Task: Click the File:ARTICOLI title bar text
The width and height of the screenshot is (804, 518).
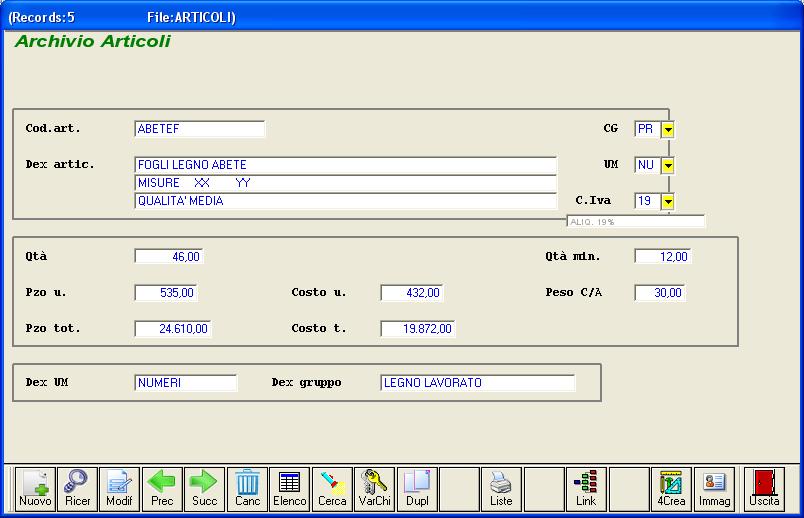Action: click(x=191, y=17)
